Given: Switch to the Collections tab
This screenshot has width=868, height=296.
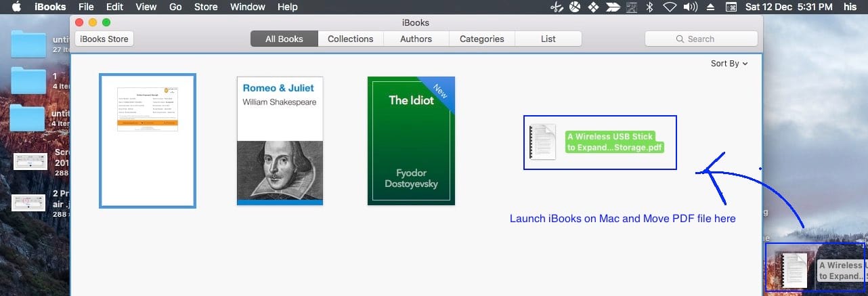Looking at the screenshot, I should point(350,39).
